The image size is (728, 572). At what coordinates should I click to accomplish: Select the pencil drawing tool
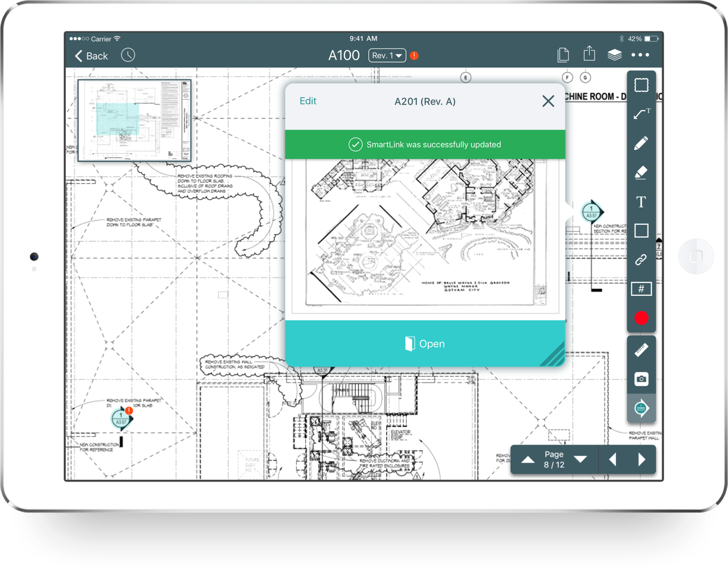pyautogui.click(x=641, y=143)
